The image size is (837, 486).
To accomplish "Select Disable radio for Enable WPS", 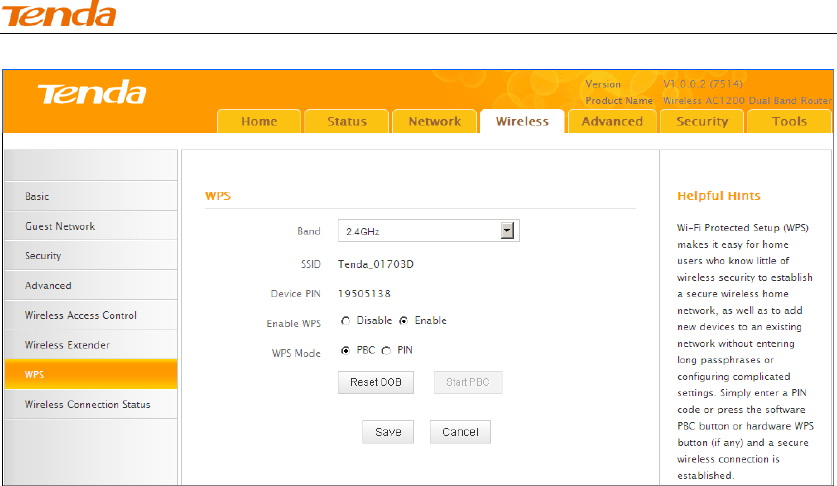I will [x=345, y=320].
